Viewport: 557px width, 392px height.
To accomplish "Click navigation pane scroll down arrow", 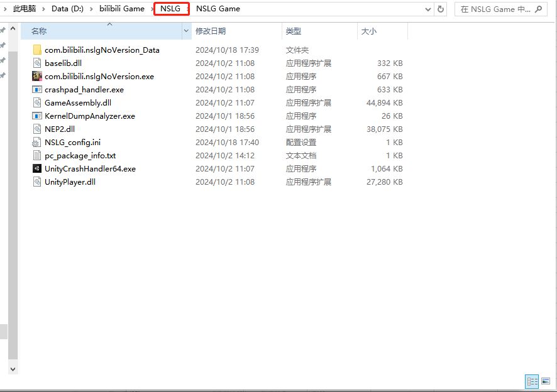I will 13,369.
